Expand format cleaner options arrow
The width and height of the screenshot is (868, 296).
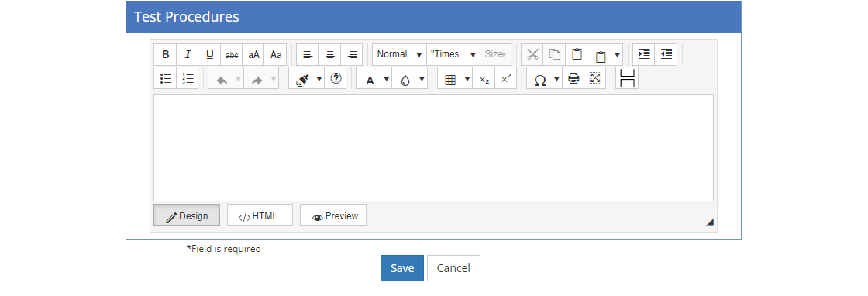point(319,78)
